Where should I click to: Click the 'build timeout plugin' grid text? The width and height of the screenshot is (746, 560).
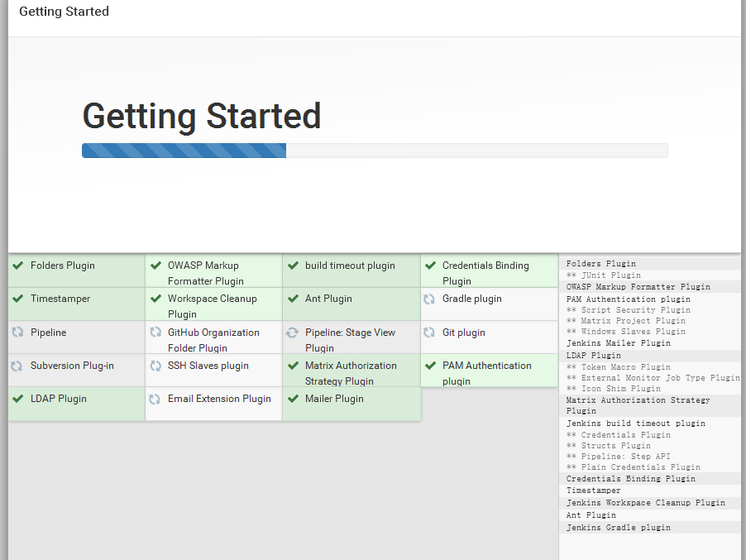[x=350, y=266]
